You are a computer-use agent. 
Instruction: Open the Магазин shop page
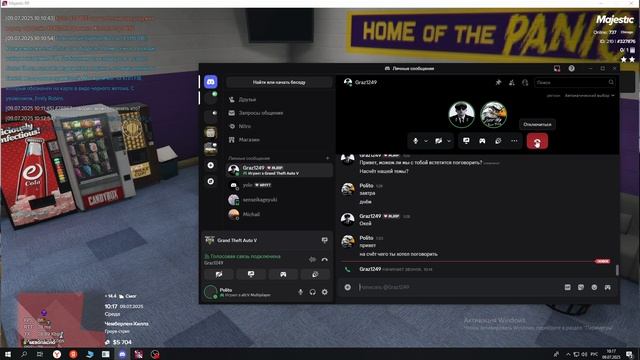[279, 140]
